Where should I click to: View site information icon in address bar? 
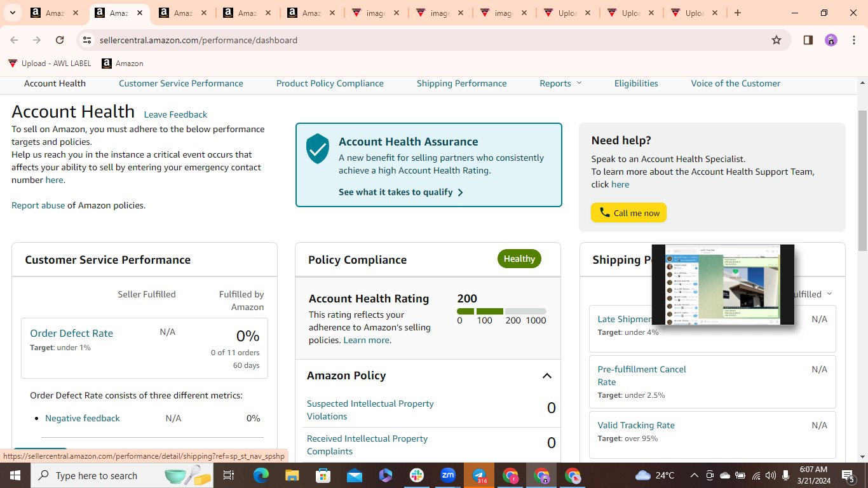[x=87, y=40]
